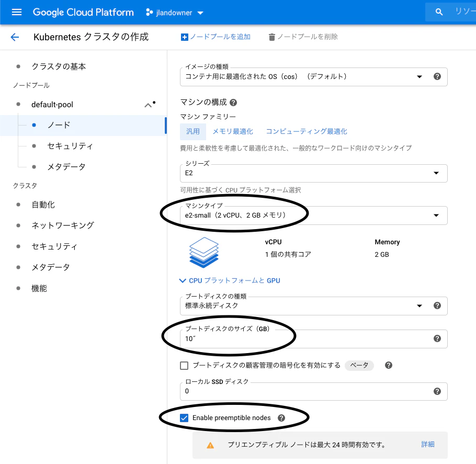The height and width of the screenshot is (464, 476).
Task: Click ノードプールを追加 button
Action: coord(216,37)
